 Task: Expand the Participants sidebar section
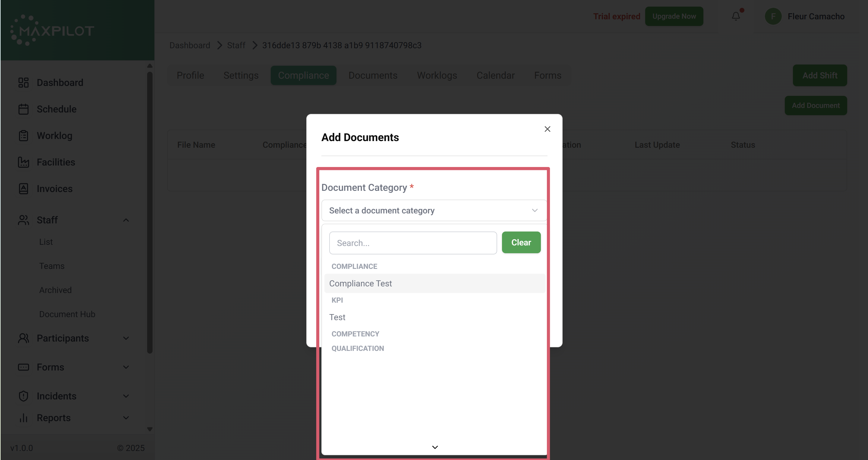(126, 338)
